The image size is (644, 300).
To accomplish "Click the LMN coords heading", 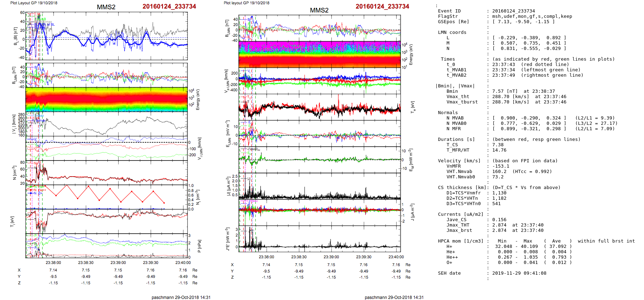I will (x=452, y=32).
